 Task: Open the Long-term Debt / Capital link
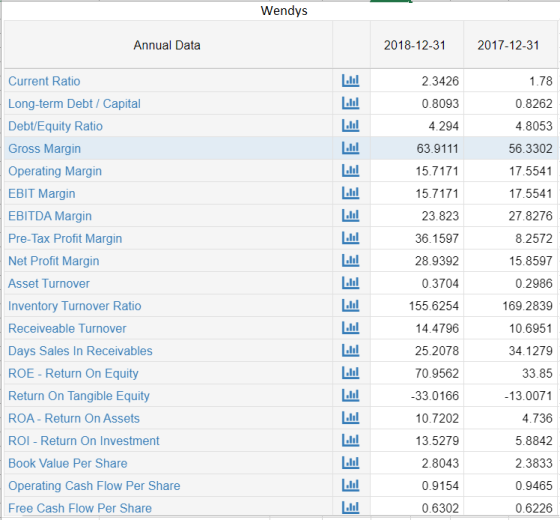74,104
